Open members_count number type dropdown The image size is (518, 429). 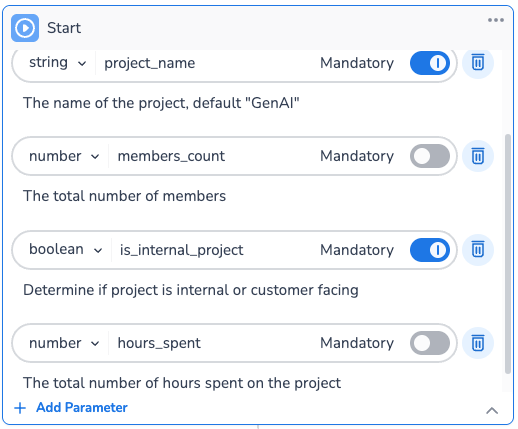(64, 156)
